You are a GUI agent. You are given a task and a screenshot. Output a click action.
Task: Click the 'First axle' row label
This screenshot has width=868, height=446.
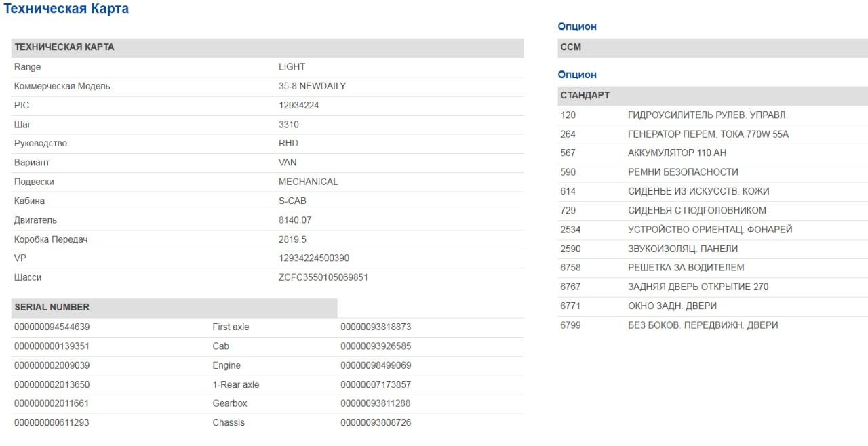coord(231,327)
